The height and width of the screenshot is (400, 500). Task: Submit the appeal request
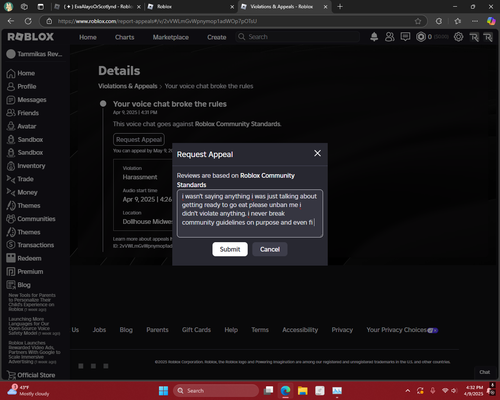(230, 249)
